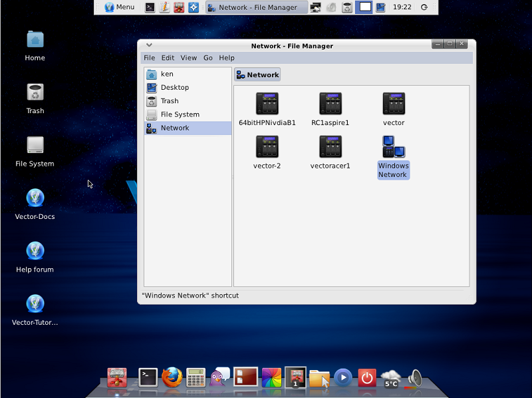Click the speaker volume icon in dock
This screenshot has height=398, width=532.
(x=415, y=378)
